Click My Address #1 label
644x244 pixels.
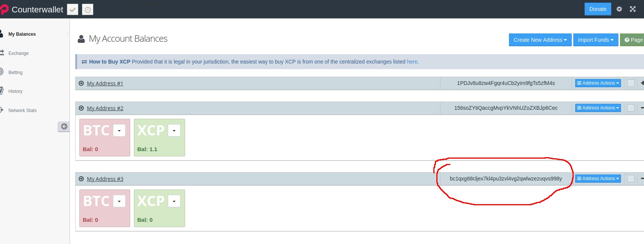(105, 83)
